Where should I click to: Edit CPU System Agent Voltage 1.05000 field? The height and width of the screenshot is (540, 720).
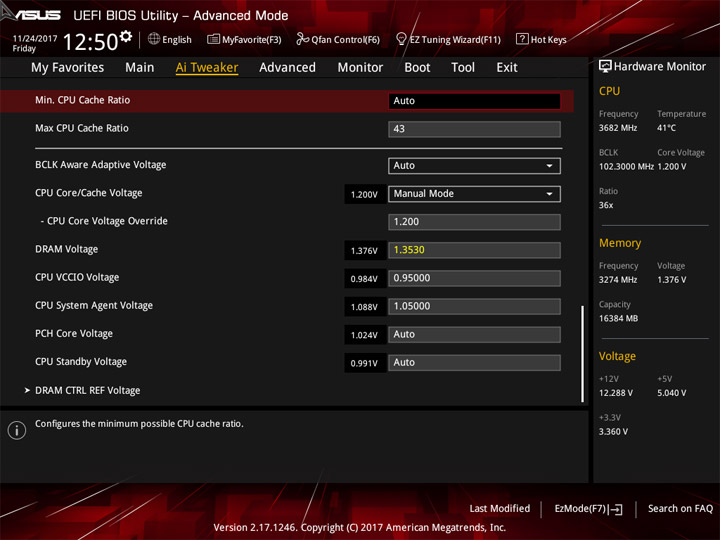(x=474, y=306)
